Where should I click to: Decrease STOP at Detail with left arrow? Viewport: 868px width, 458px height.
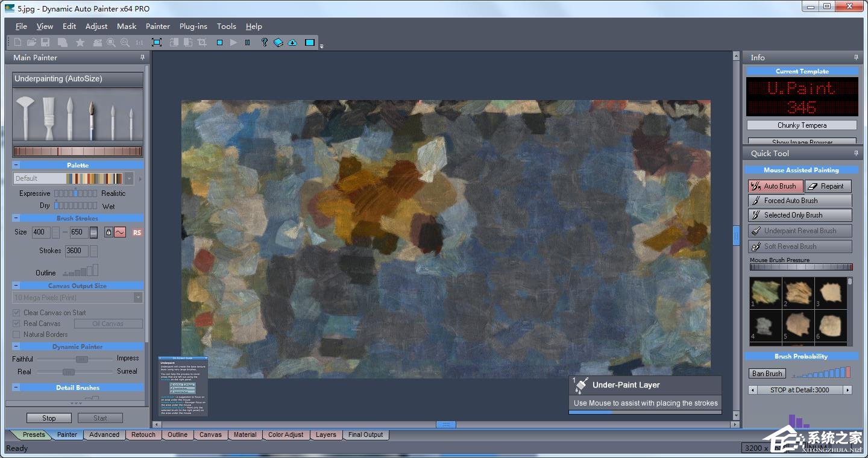click(x=752, y=390)
